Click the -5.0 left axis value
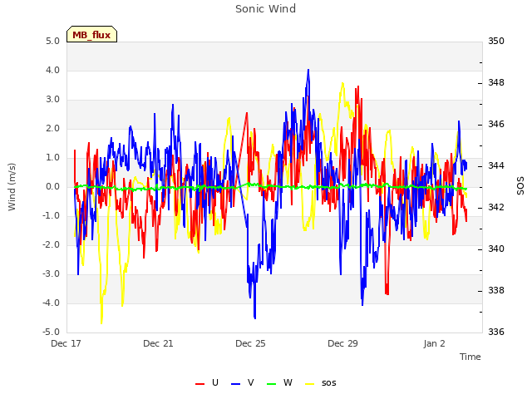This screenshot has width=532, height=399. [52, 332]
